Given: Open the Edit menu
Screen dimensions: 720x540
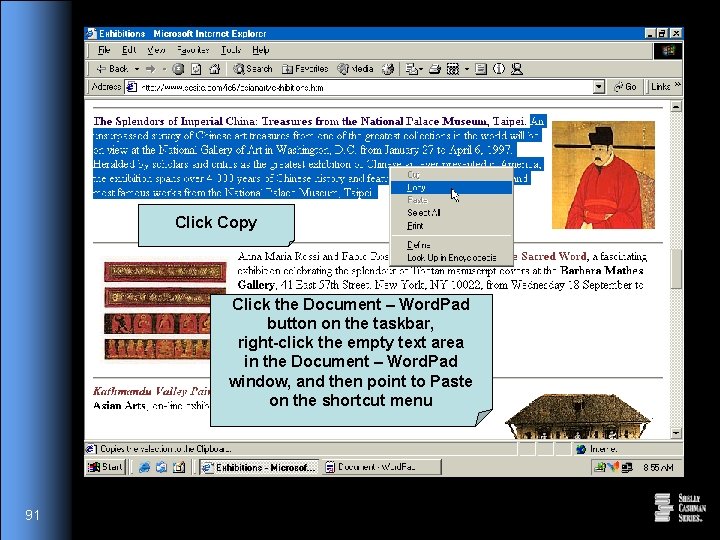Looking at the screenshot, I should tap(129, 50).
